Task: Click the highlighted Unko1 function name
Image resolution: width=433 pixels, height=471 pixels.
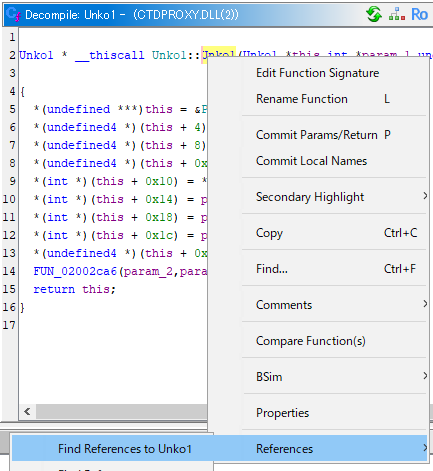Action: click(x=219, y=55)
